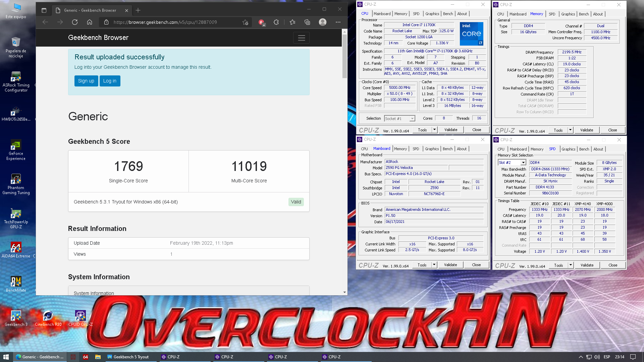Click the browser vertical scrollbar thumb

(344, 56)
